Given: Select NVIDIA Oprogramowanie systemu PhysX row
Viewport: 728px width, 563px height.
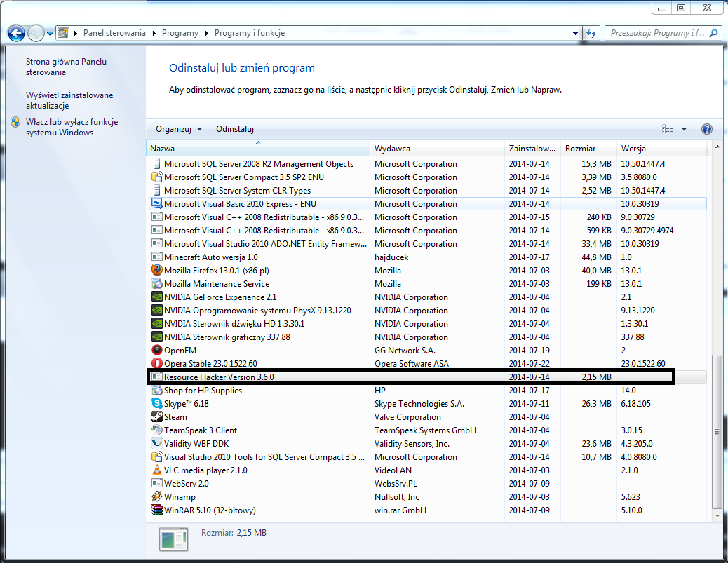Looking at the screenshot, I should (x=426, y=311).
